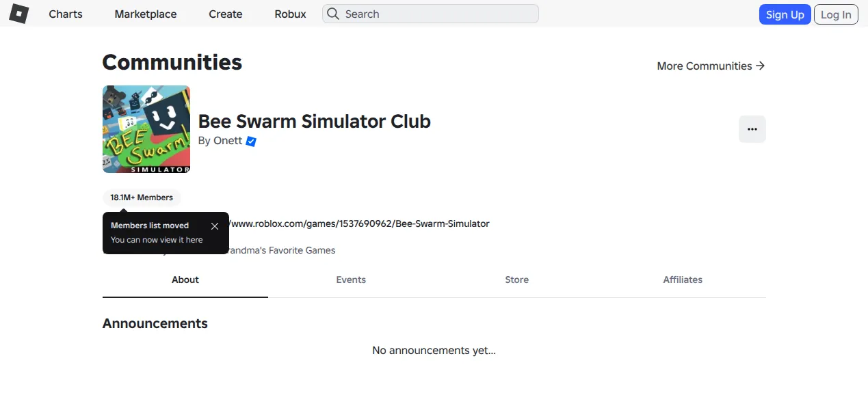
Task: Click the Bee Swarm Simulator Club title
Action: coord(315,122)
